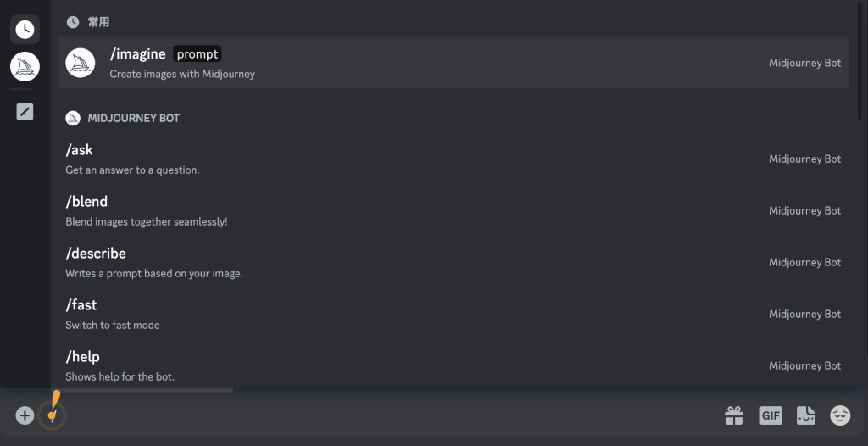
Task: Choose the /describe command
Action: coord(453,262)
